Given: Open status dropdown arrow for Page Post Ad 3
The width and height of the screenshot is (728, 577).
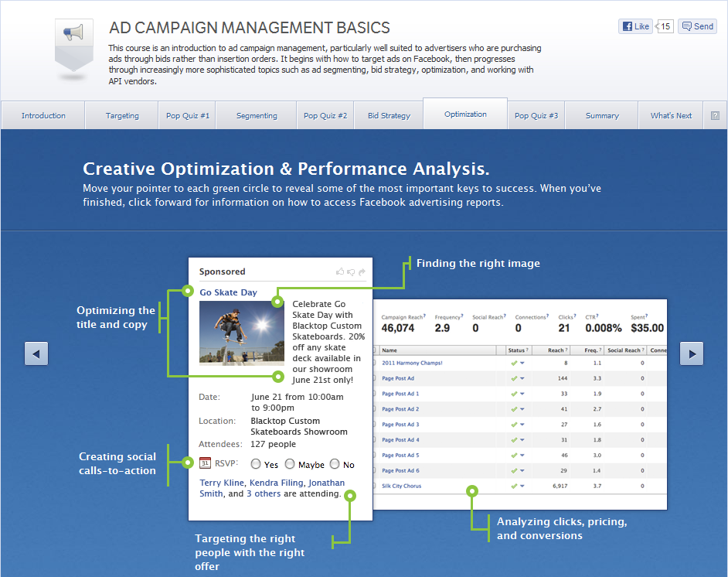Looking at the screenshot, I should click(522, 425).
